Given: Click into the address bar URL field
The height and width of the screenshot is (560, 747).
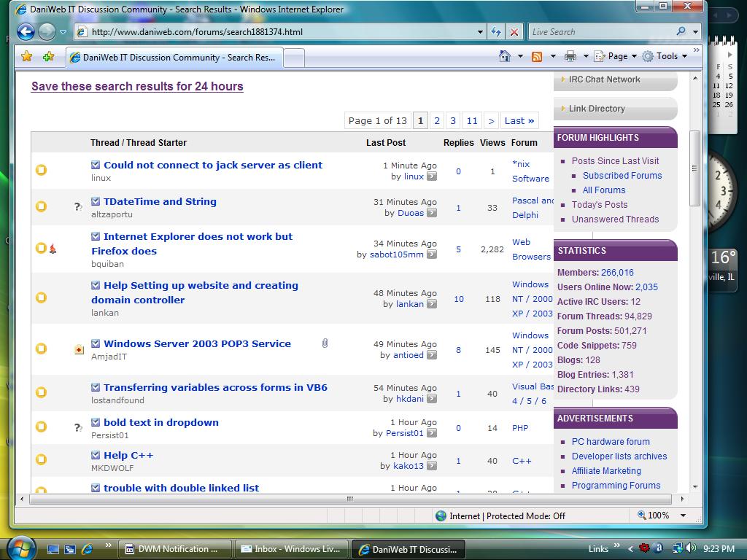Looking at the screenshot, I should pyautogui.click(x=281, y=32).
